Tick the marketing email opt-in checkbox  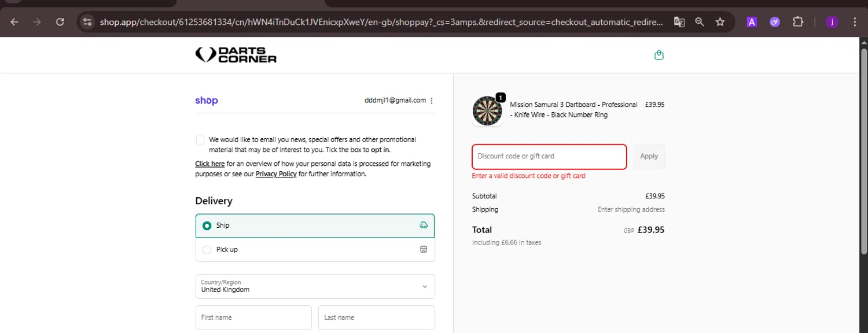click(x=200, y=140)
